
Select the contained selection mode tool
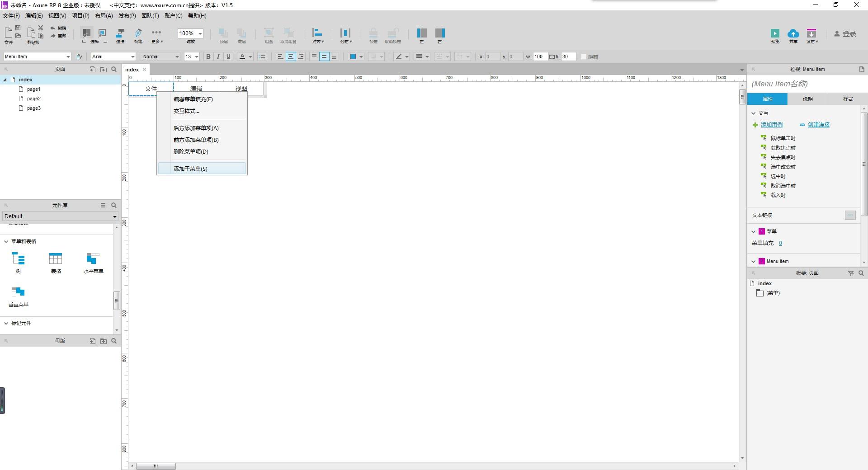[x=102, y=33]
